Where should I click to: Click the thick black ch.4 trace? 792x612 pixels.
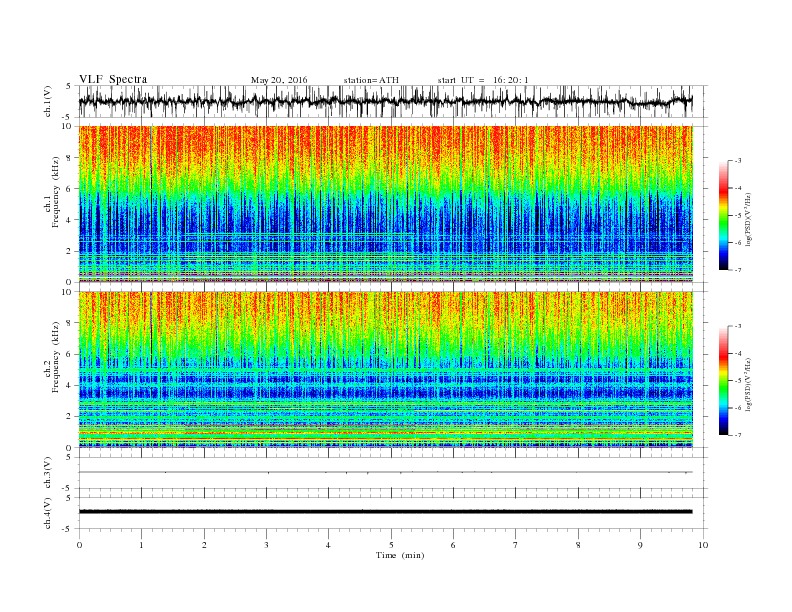coord(385,512)
